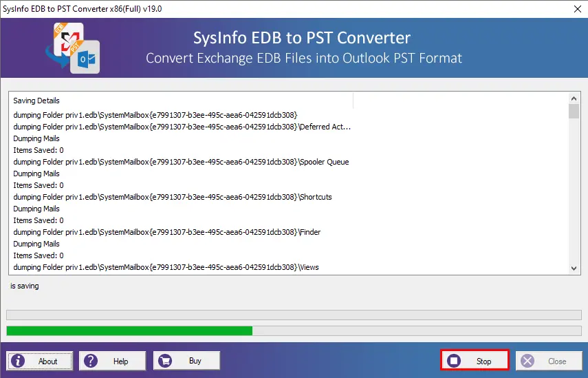Stop the conversion with Stop button text
The width and height of the screenshot is (588, 378).
click(x=483, y=361)
